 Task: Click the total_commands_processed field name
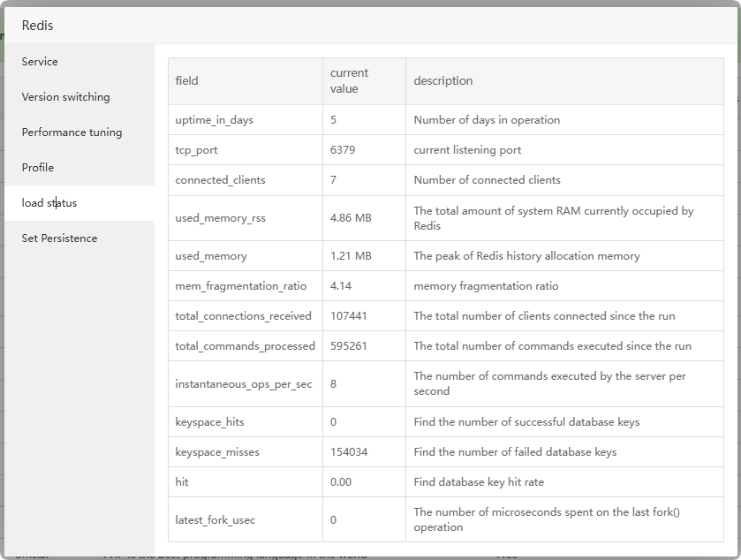(x=245, y=346)
